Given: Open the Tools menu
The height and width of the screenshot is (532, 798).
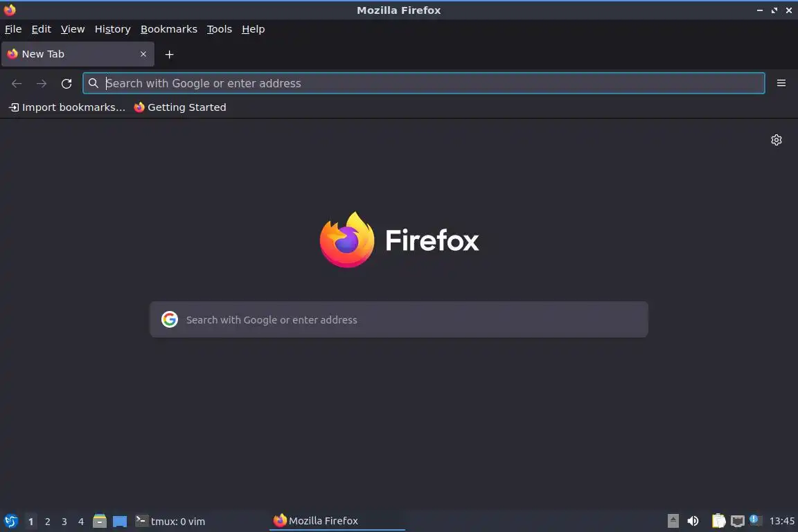Looking at the screenshot, I should (x=220, y=29).
